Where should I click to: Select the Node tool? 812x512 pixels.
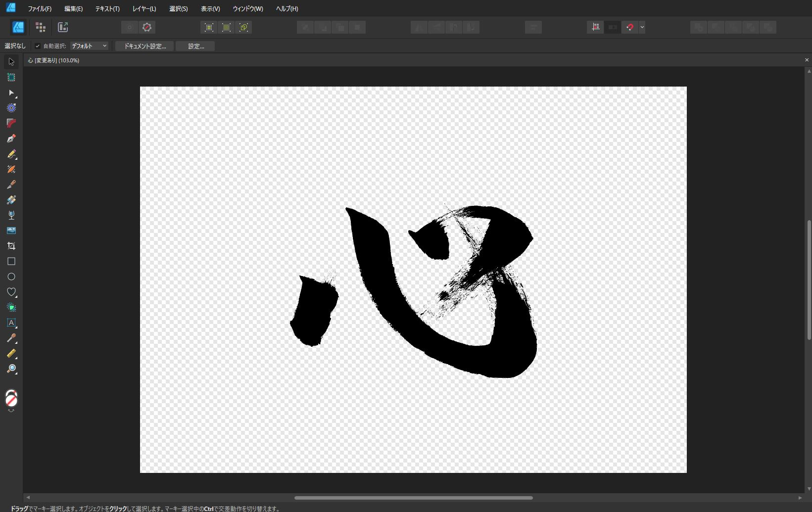tap(11, 93)
